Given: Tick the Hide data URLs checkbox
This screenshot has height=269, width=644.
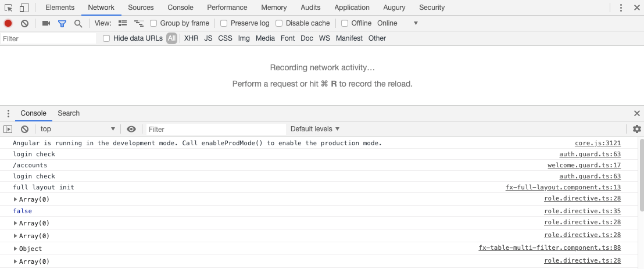Looking at the screenshot, I should [x=106, y=38].
